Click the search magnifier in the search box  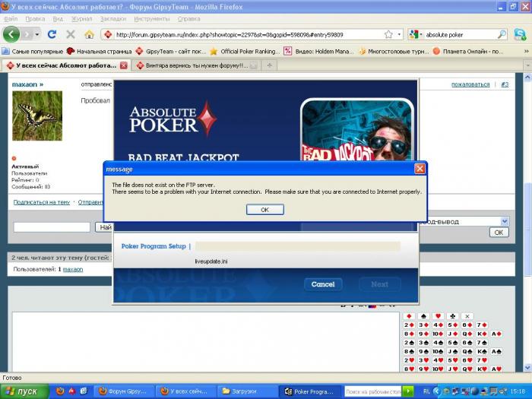click(x=502, y=34)
